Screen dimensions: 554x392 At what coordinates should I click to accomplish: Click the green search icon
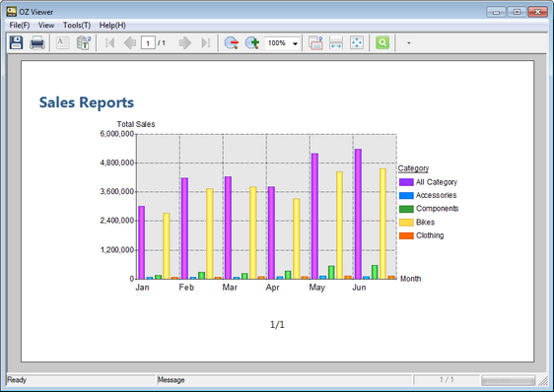[x=382, y=42]
